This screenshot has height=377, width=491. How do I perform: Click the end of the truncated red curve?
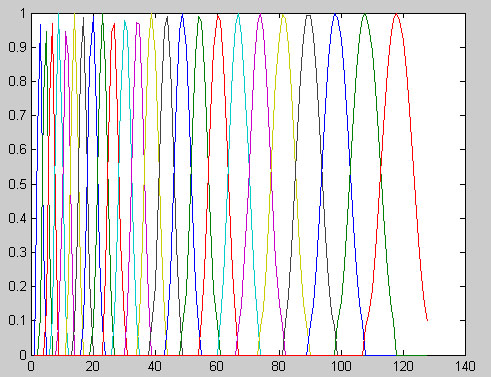pyautogui.click(x=427, y=320)
